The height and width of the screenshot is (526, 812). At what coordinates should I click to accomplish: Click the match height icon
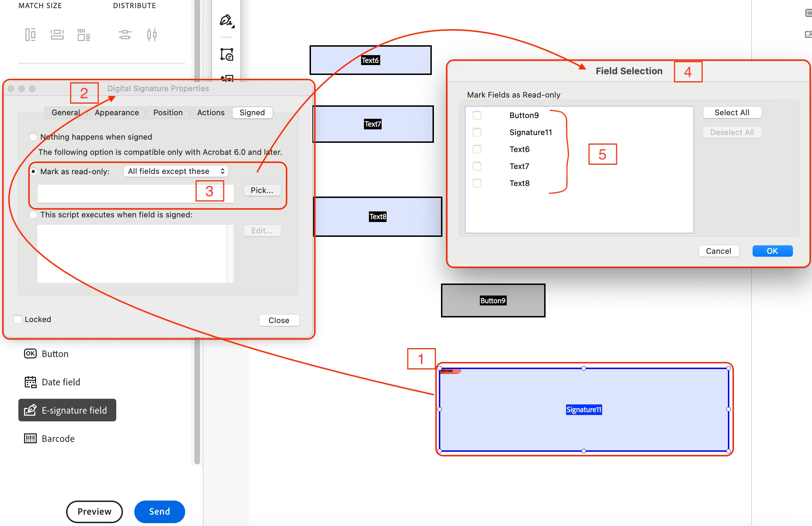[x=30, y=35]
